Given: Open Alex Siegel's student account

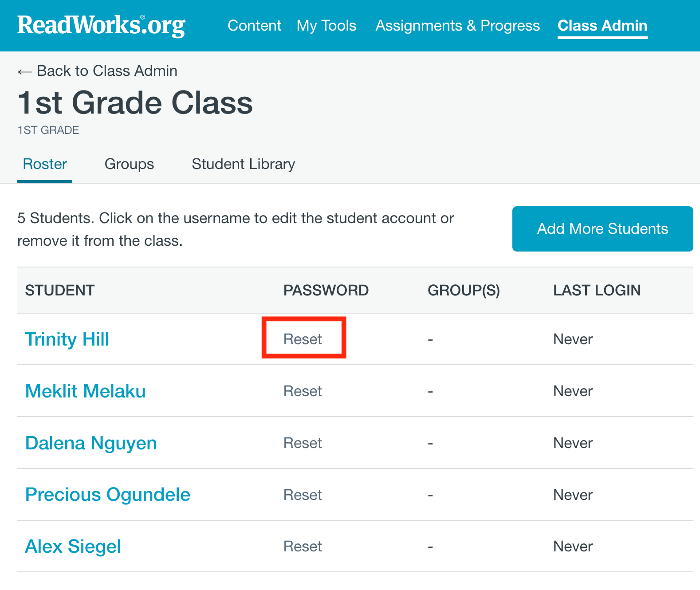Looking at the screenshot, I should (x=73, y=547).
